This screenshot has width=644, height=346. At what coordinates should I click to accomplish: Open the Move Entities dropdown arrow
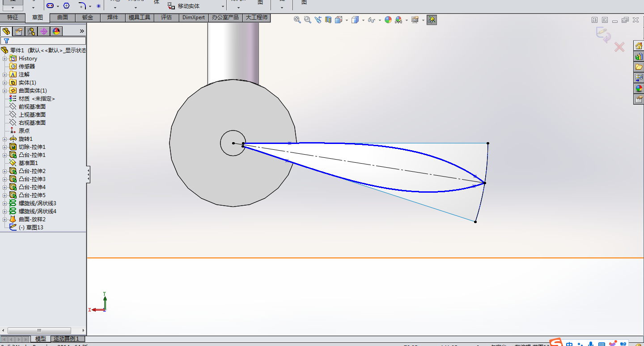click(x=223, y=7)
